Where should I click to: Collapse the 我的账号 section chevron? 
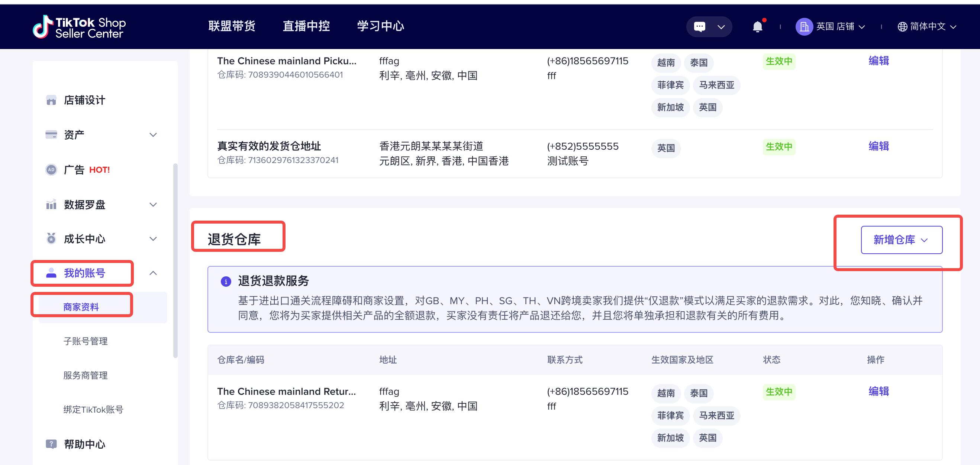[x=153, y=273]
